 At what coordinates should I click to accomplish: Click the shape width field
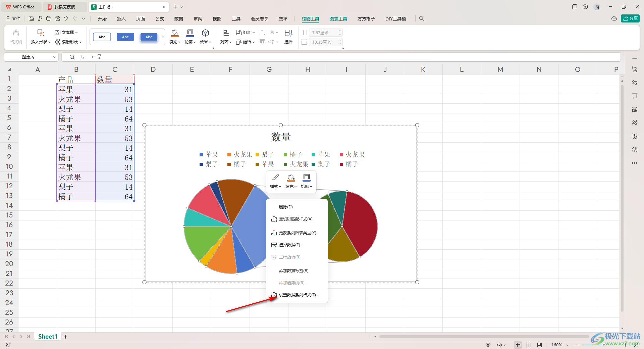coord(325,42)
